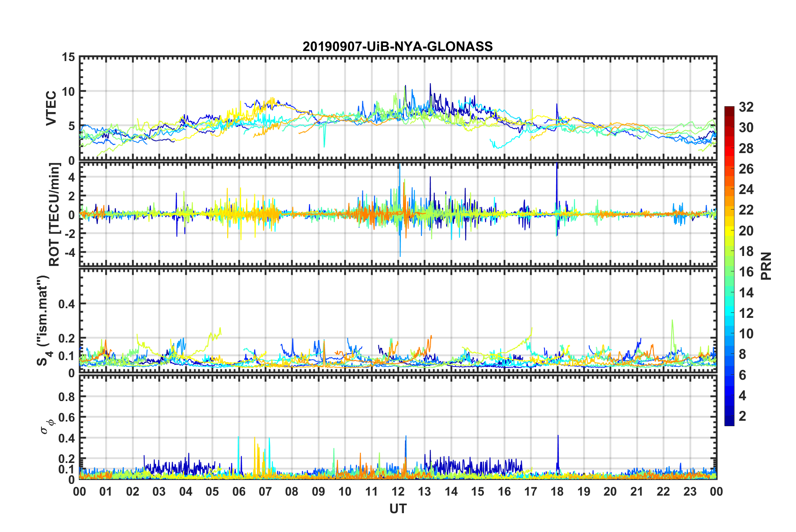Select the ROT [TECU/min] axis label
The height and width of the screenshot is (532, 796).
[54, 215]
